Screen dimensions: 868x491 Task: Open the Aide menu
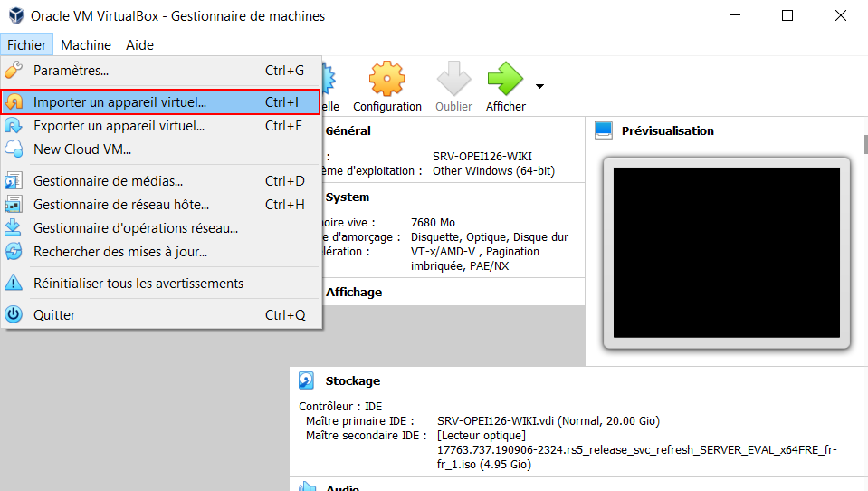point(139,45)
